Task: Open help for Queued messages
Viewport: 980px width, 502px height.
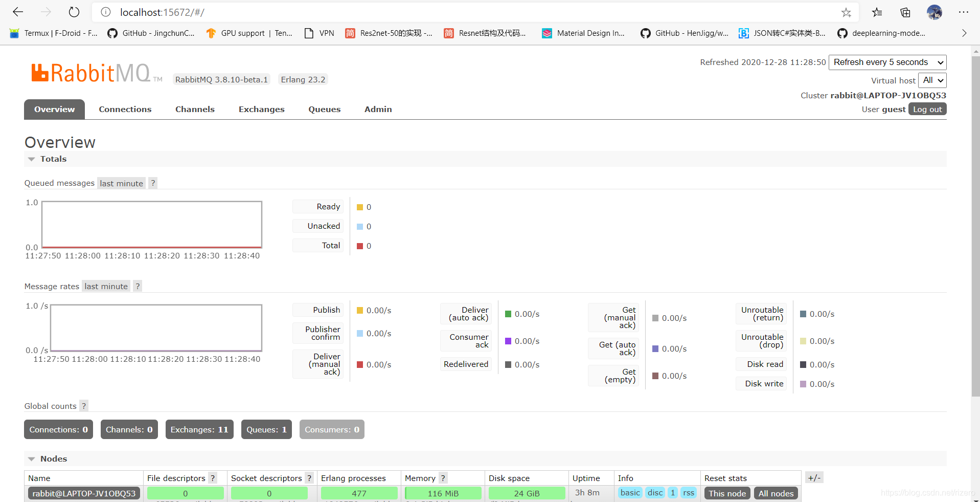Action: coord(153,183)
